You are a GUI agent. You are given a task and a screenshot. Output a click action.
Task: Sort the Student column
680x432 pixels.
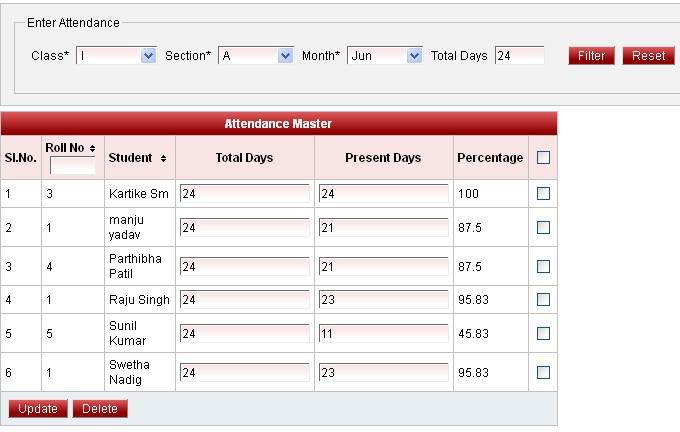click(163, 158)
